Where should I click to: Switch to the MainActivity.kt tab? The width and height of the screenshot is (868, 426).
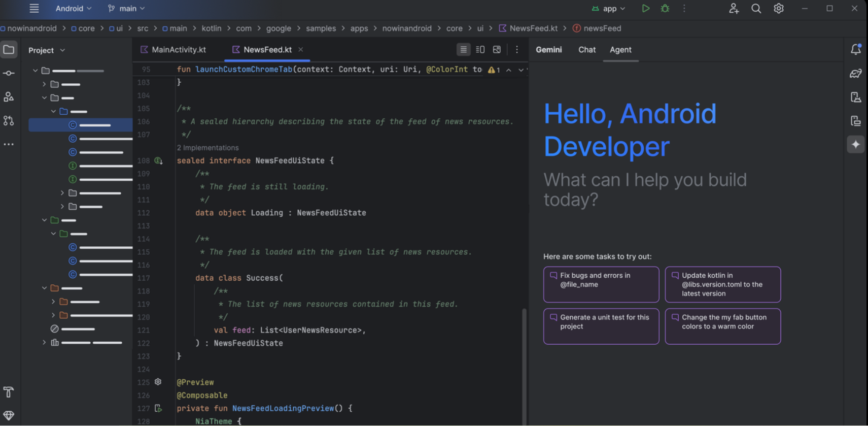tap(173, 49)
